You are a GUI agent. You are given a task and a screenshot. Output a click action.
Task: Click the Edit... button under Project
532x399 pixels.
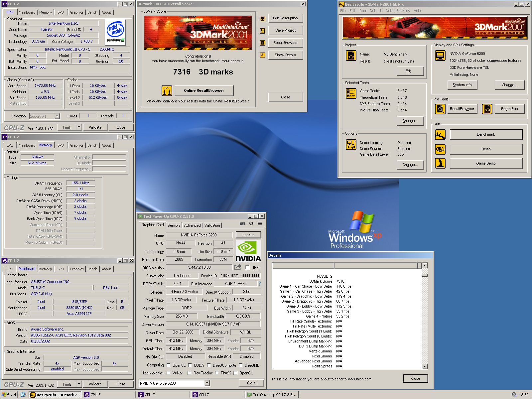[x=410, y=71]
